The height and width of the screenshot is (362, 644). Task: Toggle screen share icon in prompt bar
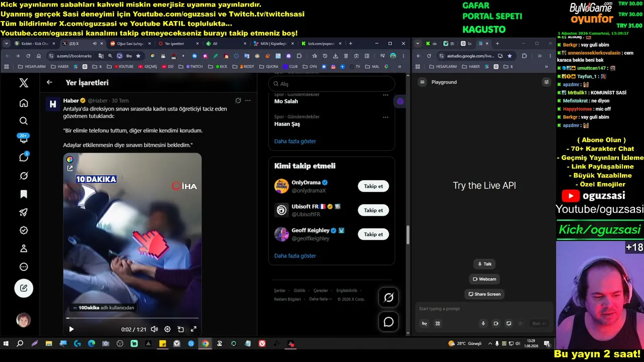pyautogui.click(x=509, y=323)
